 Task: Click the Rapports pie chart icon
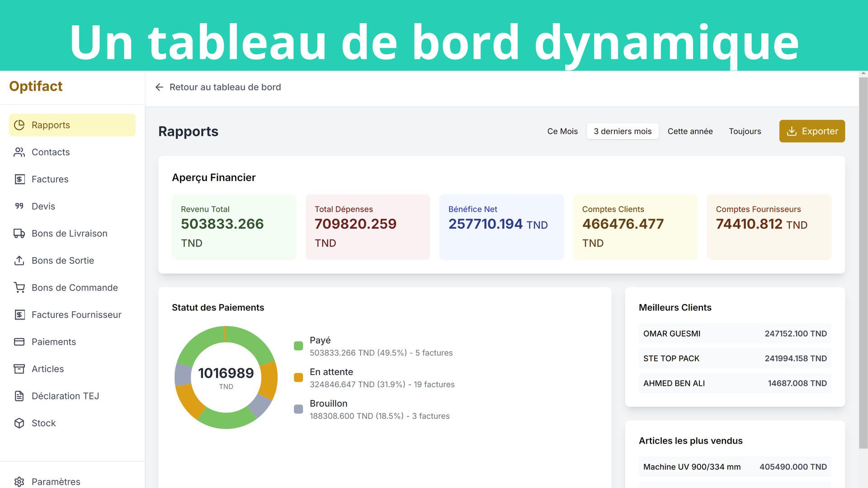point(19,125)
